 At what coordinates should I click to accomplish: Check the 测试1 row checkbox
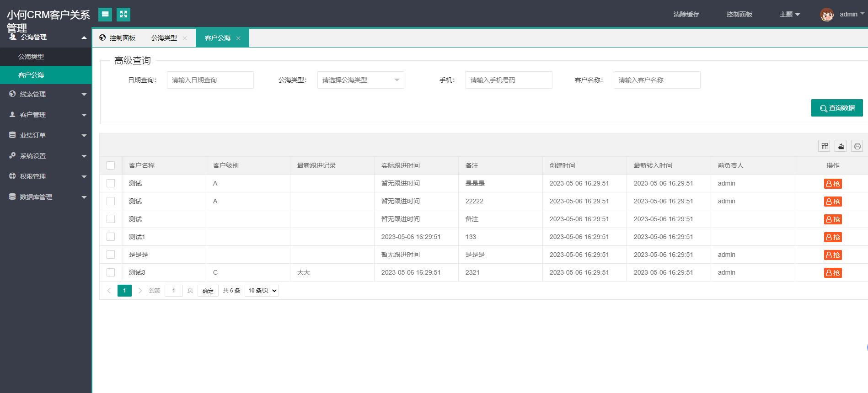tap(111, 237)
